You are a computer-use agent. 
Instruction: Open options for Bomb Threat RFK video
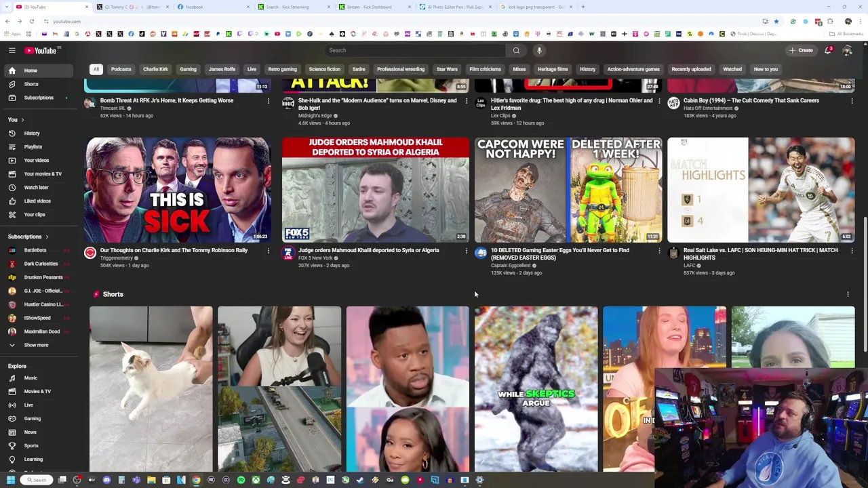pyautogui.click(x=268, y=102)
